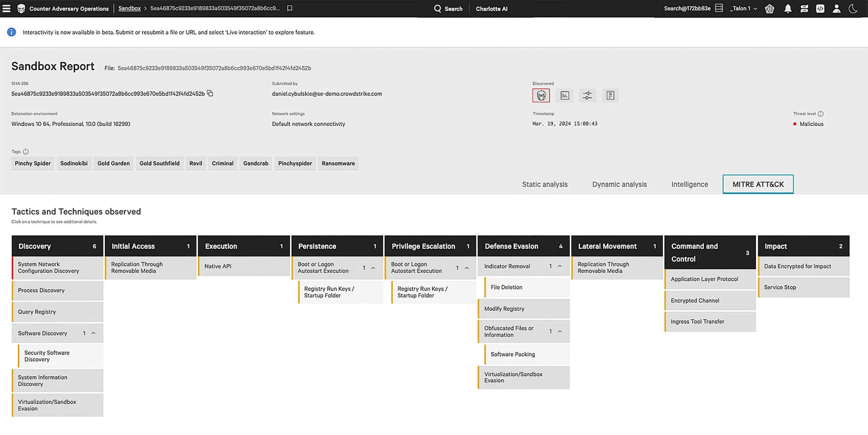Click the Search@172bb83e account text
The image size is (868, 435).
click(x=687, y=8)
